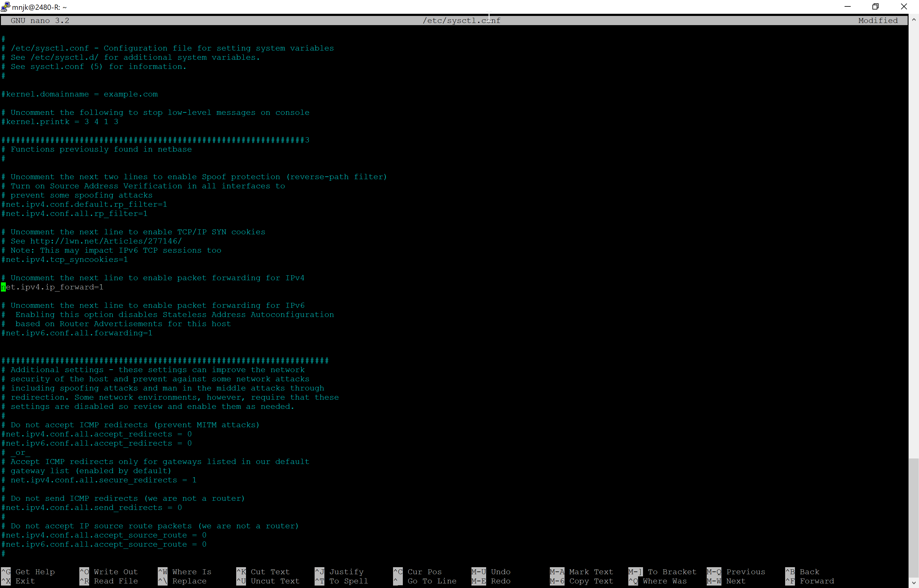The image size is (919, 588).
Task: Click the 'Do not send ICMP redirects' comment
Action: click(123, 498)
